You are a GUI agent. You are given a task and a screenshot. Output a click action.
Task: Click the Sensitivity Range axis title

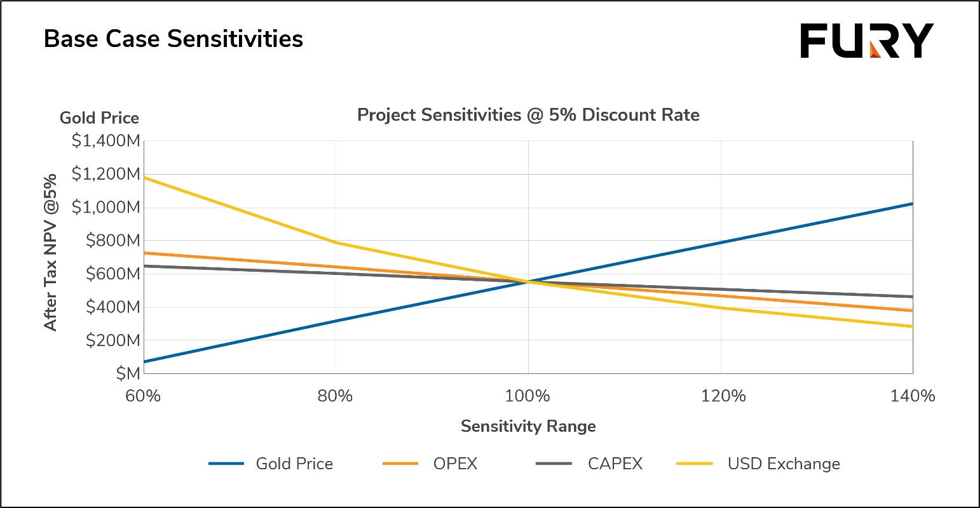coord(528,426)
